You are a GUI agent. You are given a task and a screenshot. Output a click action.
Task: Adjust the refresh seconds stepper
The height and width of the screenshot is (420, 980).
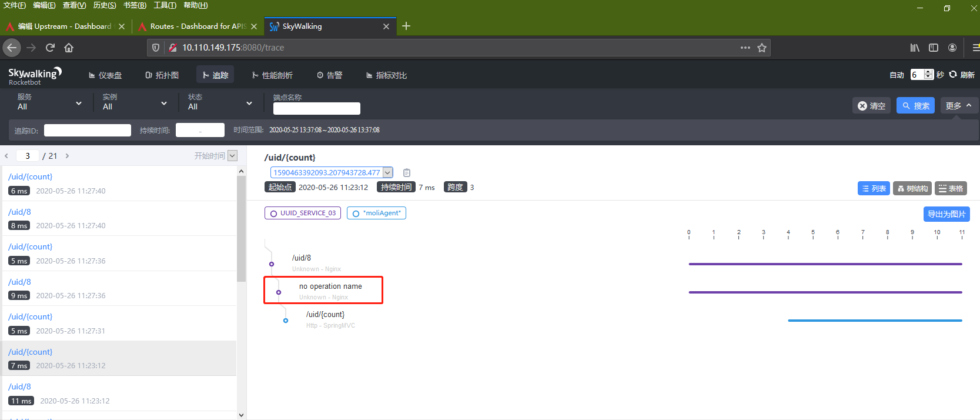[x=928, y=75]
